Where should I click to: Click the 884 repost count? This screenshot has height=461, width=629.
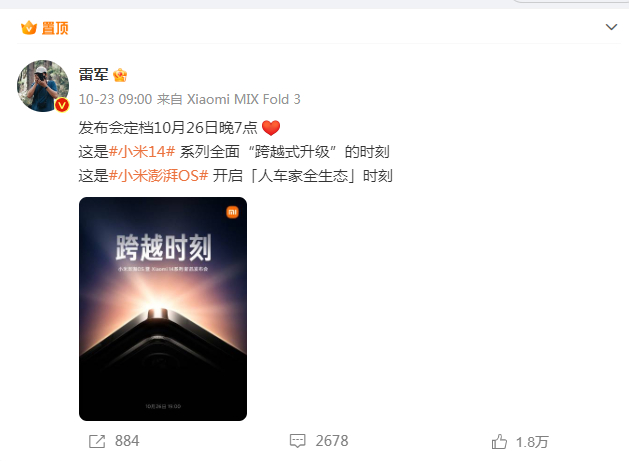point(127,441)
